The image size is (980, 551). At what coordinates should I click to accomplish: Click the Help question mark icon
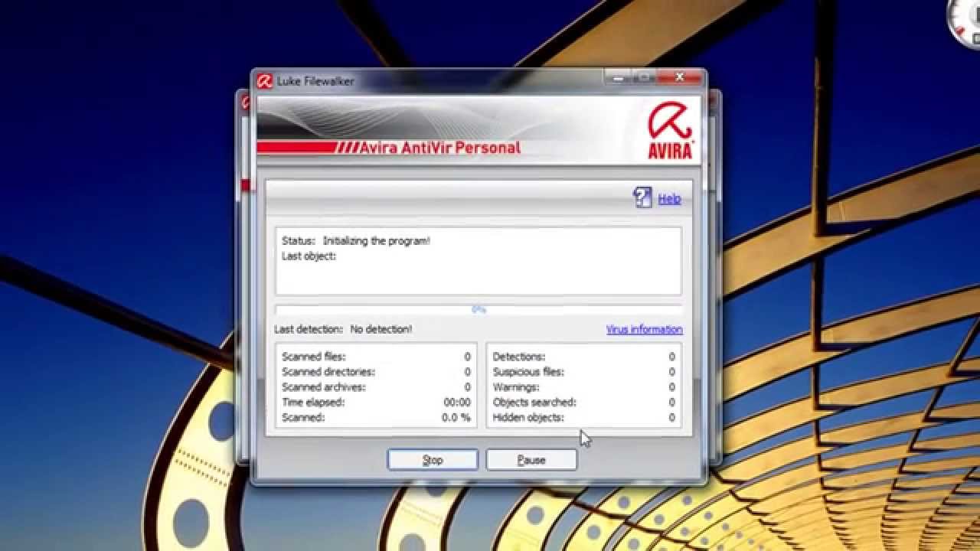[642, 197]
